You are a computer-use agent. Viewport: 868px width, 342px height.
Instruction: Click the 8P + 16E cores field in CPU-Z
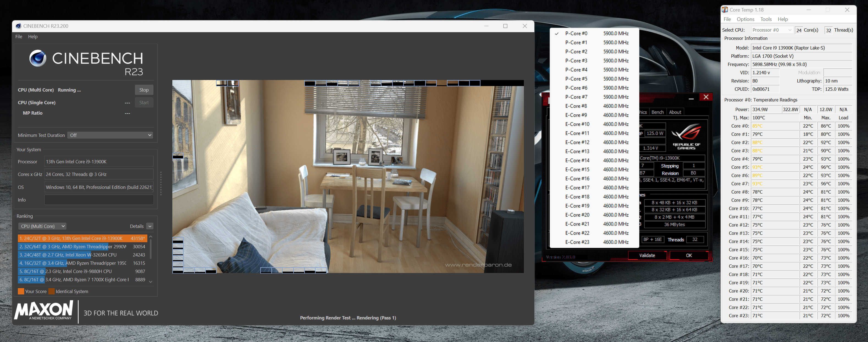click(x=653, y=239)
